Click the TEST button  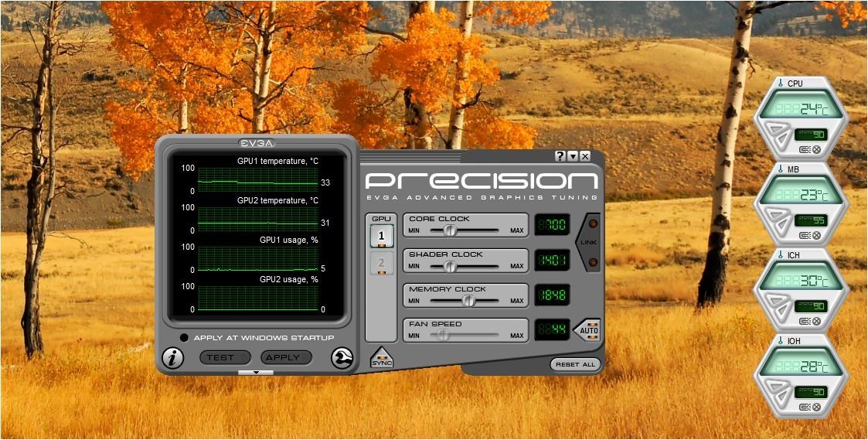pyautogui.click(x=225, y=357)
